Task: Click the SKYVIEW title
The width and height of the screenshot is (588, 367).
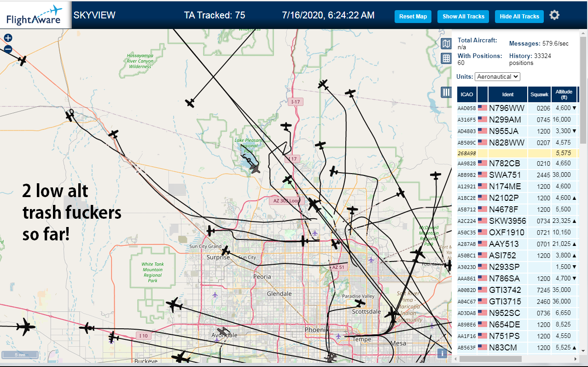Action: 94,15
